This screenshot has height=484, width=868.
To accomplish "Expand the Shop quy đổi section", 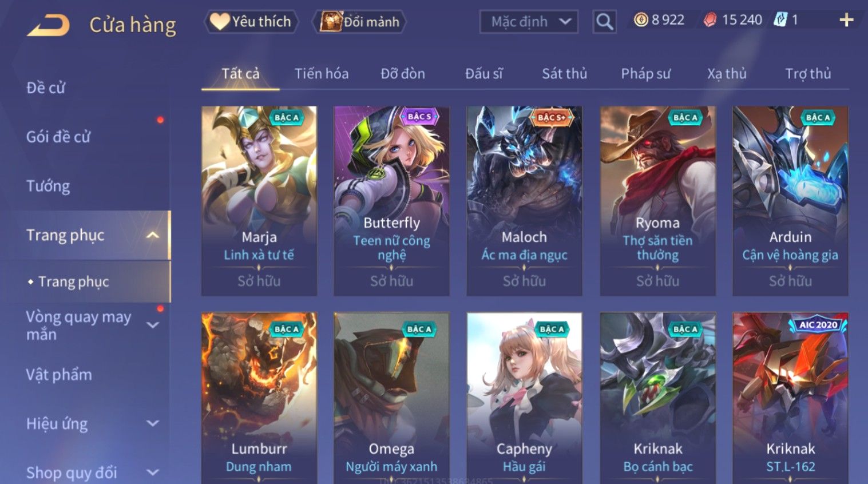I will pyautogui.click(x=153, y=473).
